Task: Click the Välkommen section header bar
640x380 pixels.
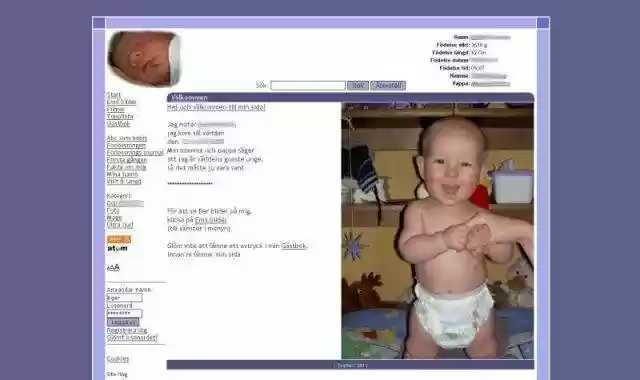Action: pyautogui.click(x=350, y=97)
